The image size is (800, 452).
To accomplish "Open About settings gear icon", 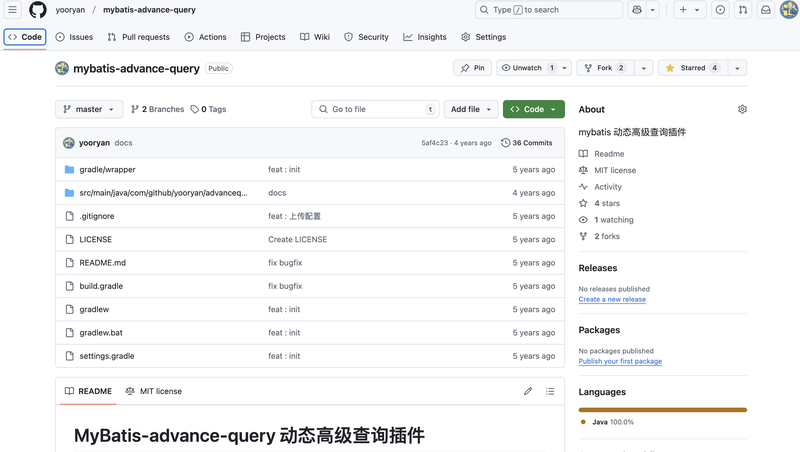I will [742, 109].
